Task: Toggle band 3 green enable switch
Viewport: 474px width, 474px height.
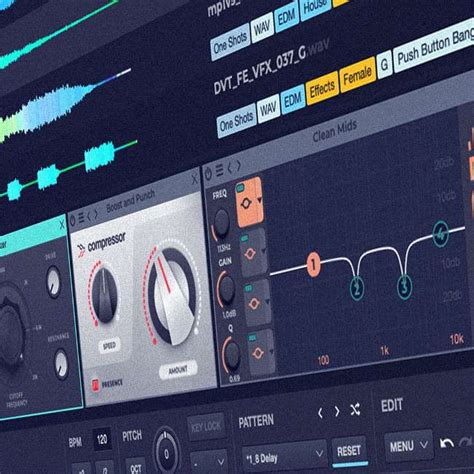Action: [x=248, y=288]
